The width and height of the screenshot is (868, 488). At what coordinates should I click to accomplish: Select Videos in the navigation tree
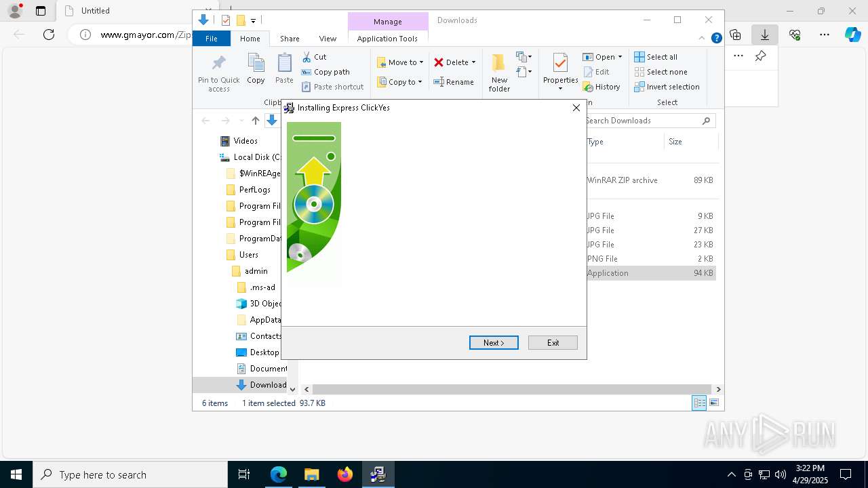click(x=239, y=141)
